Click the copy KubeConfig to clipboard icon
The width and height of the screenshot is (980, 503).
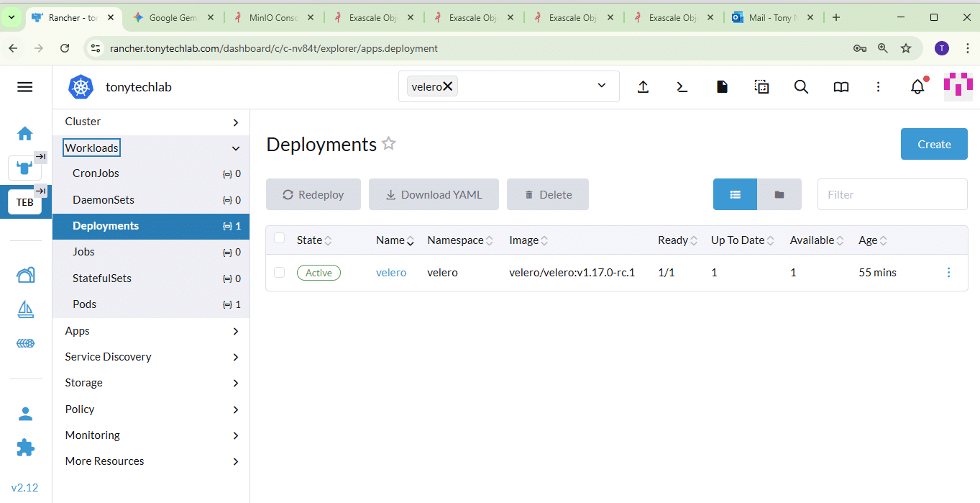coord(761,87)
